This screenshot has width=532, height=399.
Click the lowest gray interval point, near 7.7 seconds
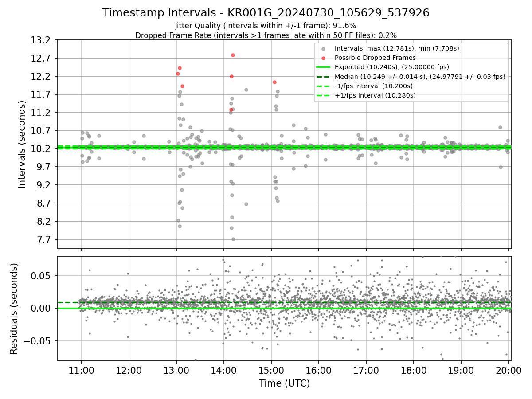[x=233, y=239]
